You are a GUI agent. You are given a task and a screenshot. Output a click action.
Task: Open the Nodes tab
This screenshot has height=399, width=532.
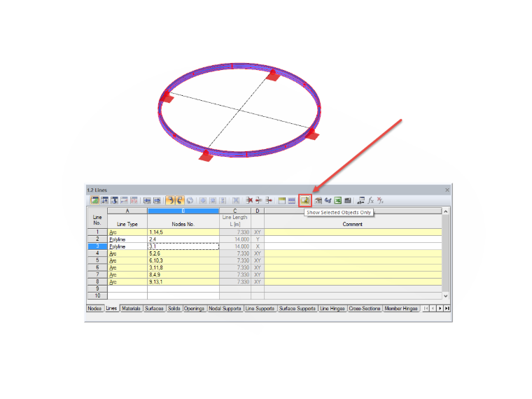point(94,309)
